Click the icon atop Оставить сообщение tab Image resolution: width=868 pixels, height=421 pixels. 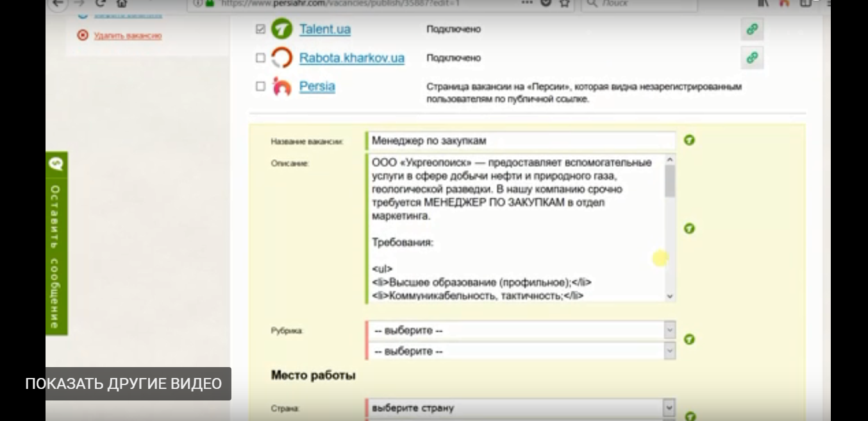[x=56, y=164]
